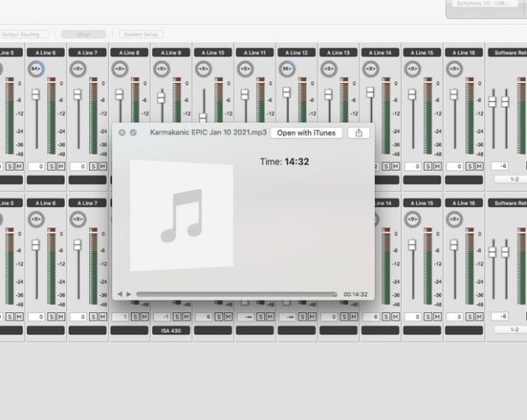Mute A Line 12 in the lower mixer
This screenshot has width=527, height=420.
pos(312,316)
